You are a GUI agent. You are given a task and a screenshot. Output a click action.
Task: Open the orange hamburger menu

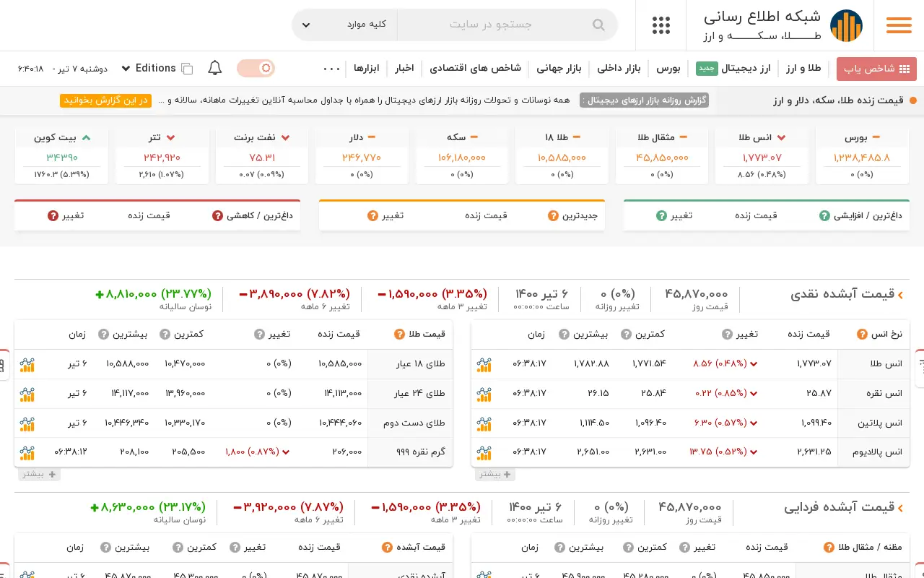[899, 25]
